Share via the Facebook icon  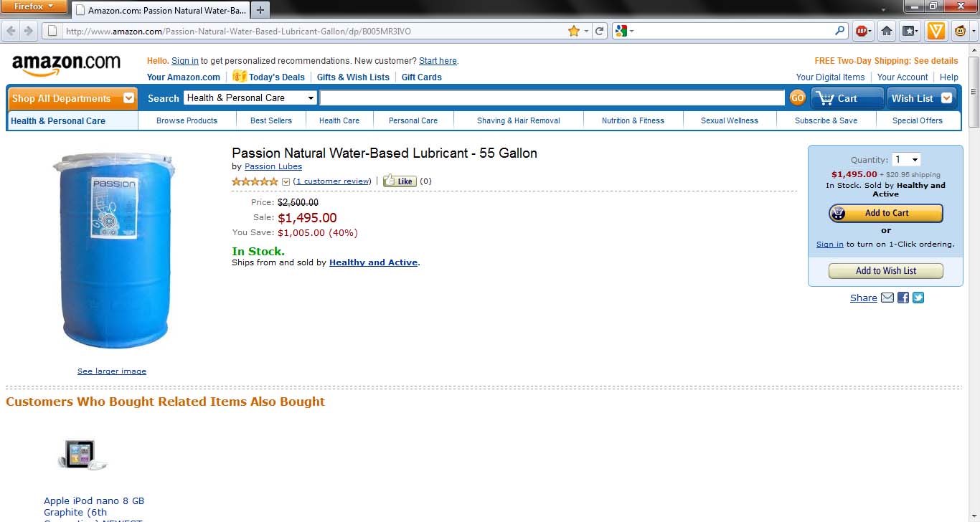[x=903, y=298]
